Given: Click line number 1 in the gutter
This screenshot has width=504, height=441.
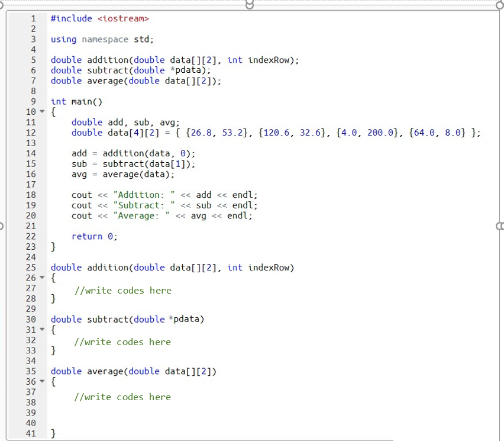Looking at the screenshot, I should 33,19.
